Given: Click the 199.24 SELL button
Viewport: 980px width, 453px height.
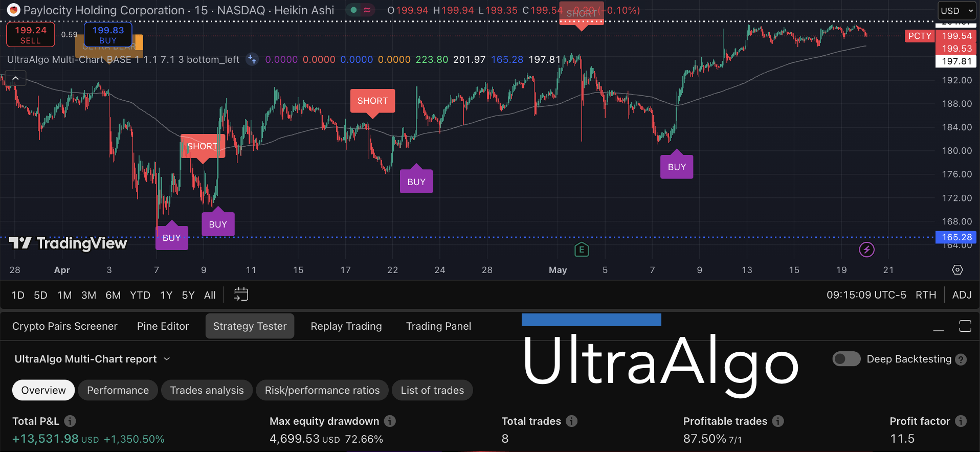Looking at the screenshot, I should pyautogui.click(x=31, y=35).
